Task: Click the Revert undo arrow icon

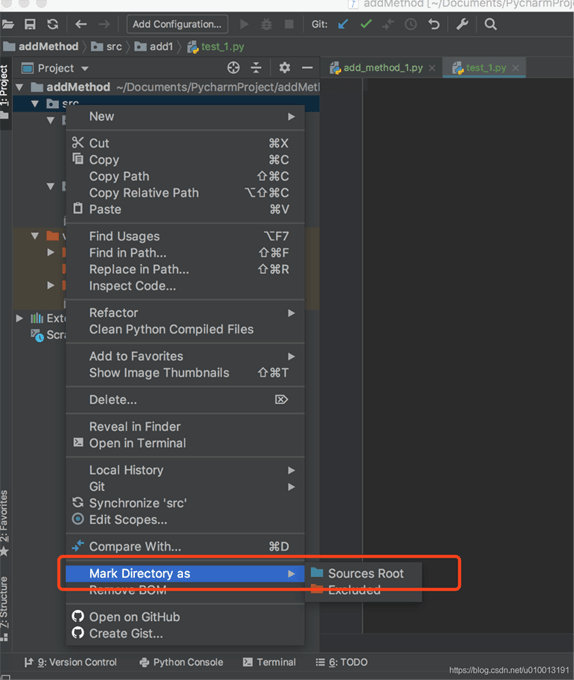Action: tap(434, 24)
